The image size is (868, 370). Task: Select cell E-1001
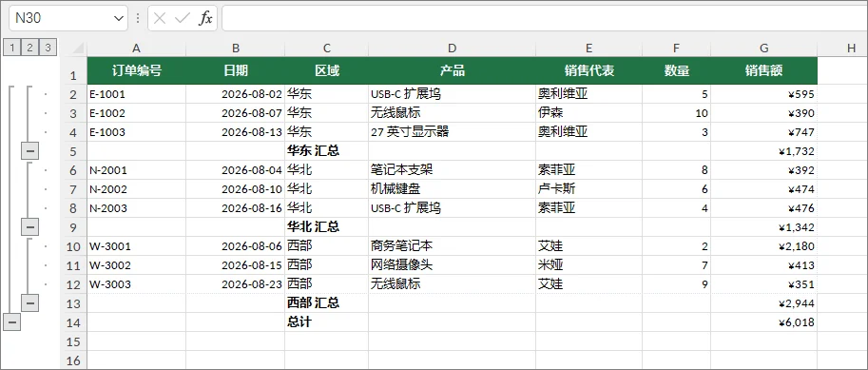(x=136, y=94)
